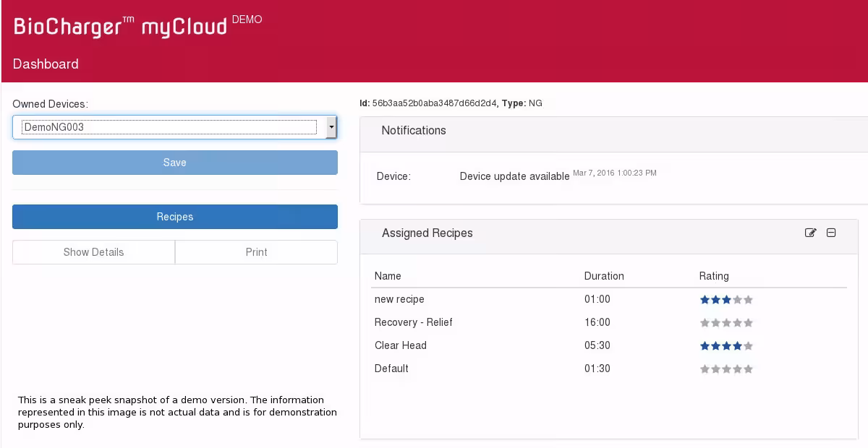Click the Duration column header
This screenshot has width=868, height=448.
(x=604, y=276)
